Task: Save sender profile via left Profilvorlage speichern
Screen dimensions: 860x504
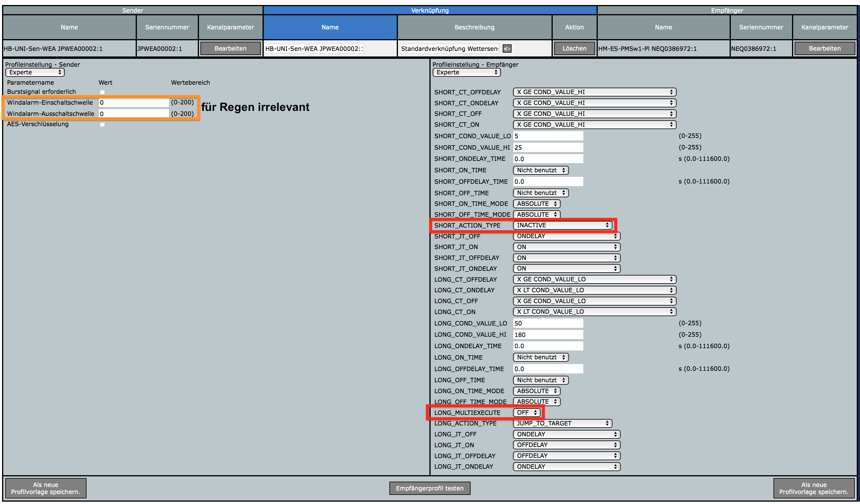Action: pos(46,488)
